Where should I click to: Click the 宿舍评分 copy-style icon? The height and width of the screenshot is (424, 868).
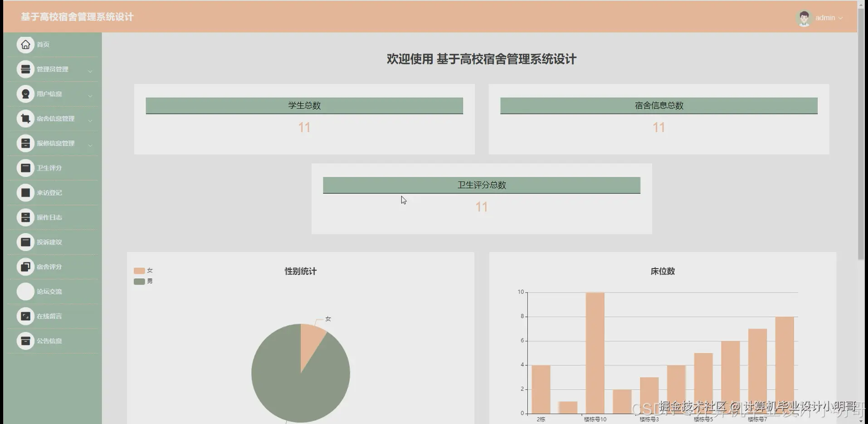[25, 267]
